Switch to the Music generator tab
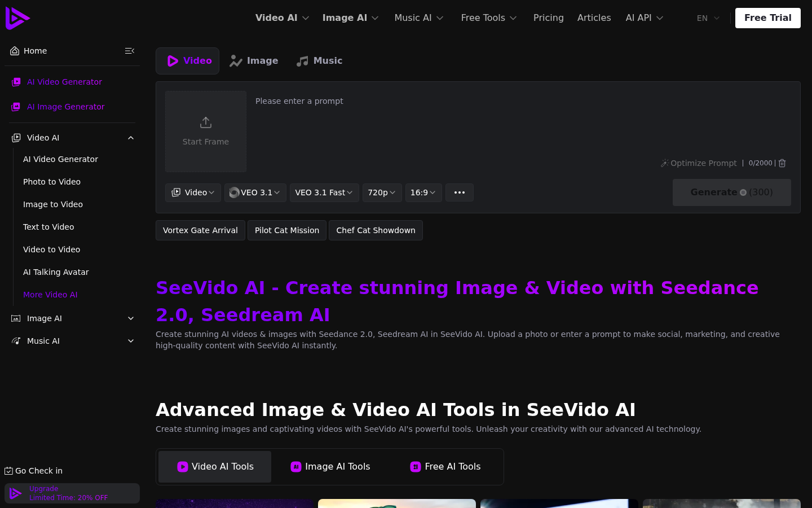Screen dimensions: 812x508 pos(319,61)
